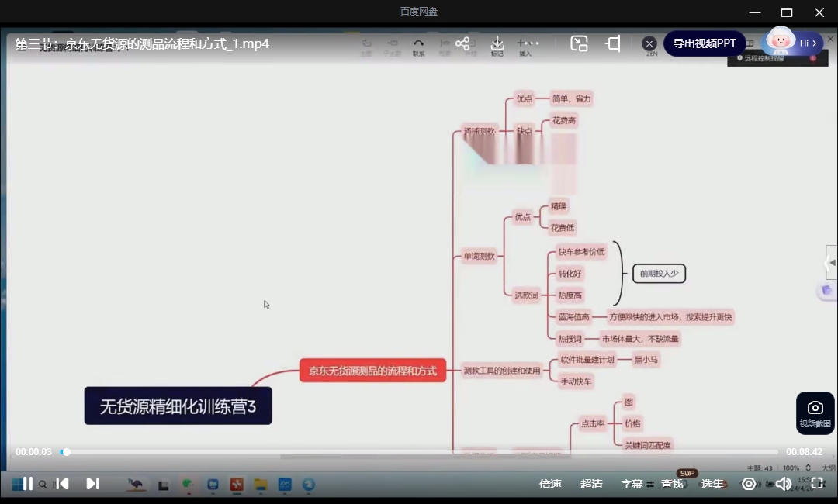Select the 单词测款 mind map node
The height and width of the screenshot is (504, 838).
point(479,257)
